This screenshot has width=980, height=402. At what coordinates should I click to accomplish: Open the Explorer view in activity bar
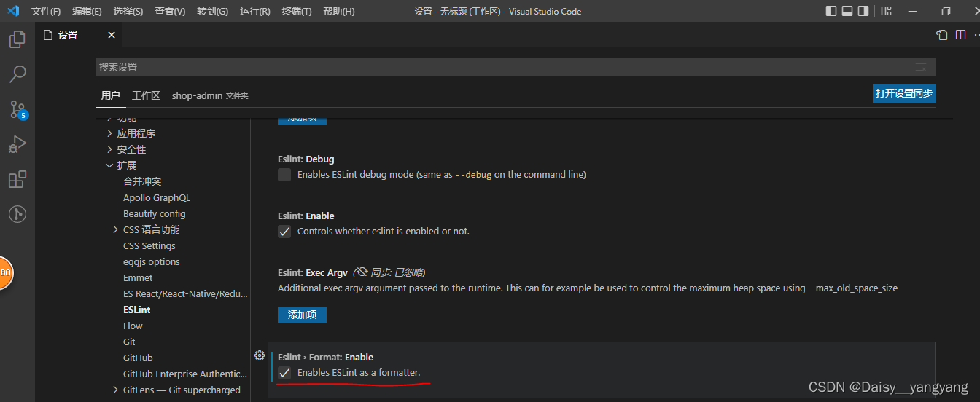click(17, 39)
